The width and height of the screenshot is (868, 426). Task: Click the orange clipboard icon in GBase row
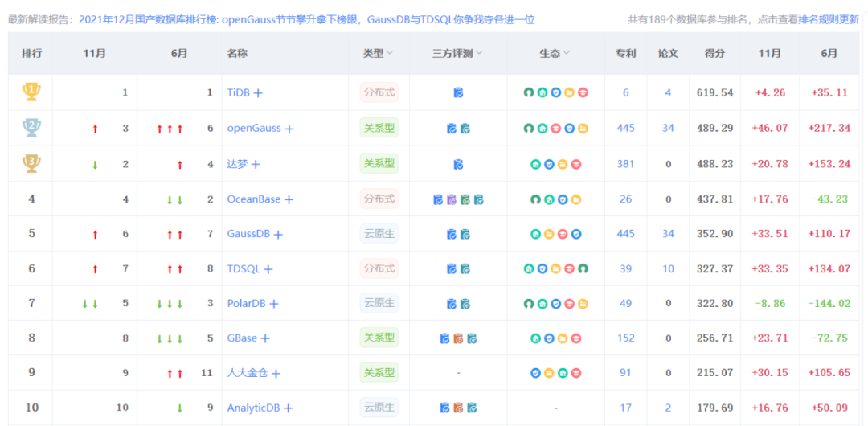click(x=458, y=338)
